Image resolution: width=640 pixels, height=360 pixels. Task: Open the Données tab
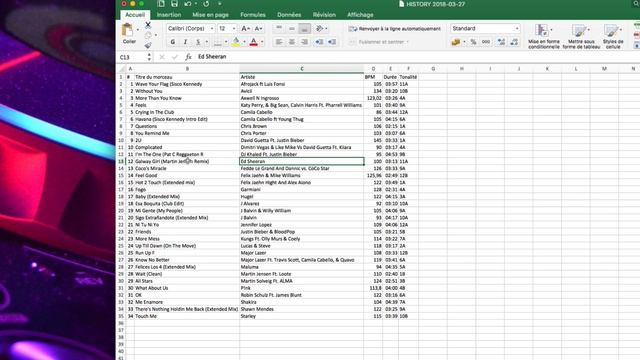coord(289,15)
